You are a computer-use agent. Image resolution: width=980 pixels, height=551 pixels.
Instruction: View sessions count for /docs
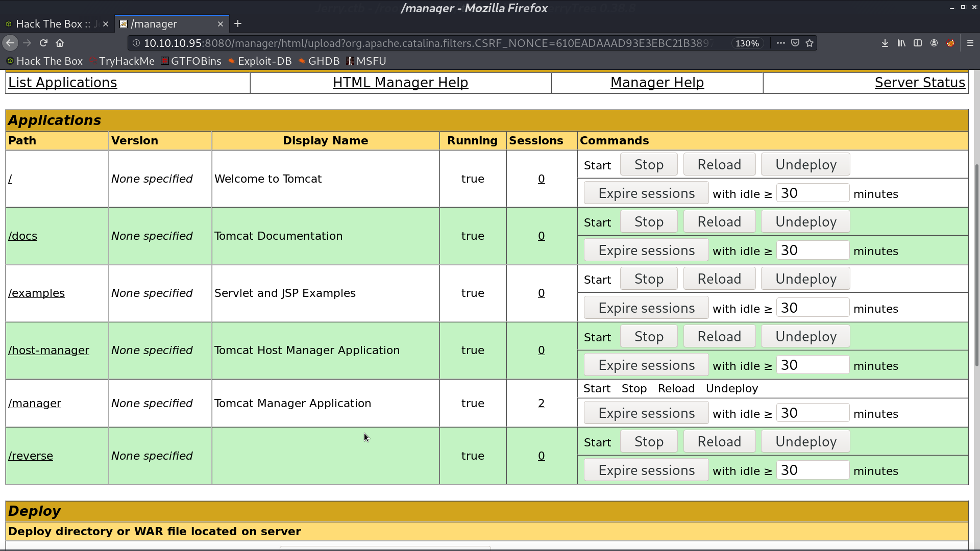pos(542,236)
